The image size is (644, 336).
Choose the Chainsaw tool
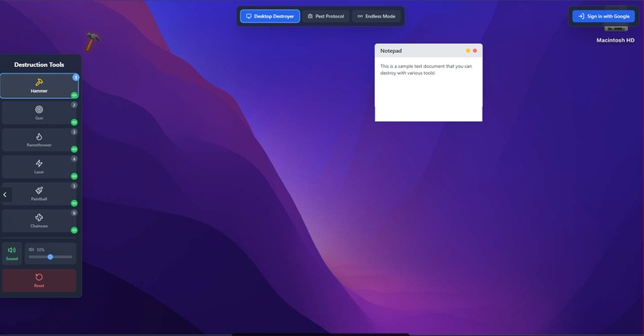click(39, 221)
